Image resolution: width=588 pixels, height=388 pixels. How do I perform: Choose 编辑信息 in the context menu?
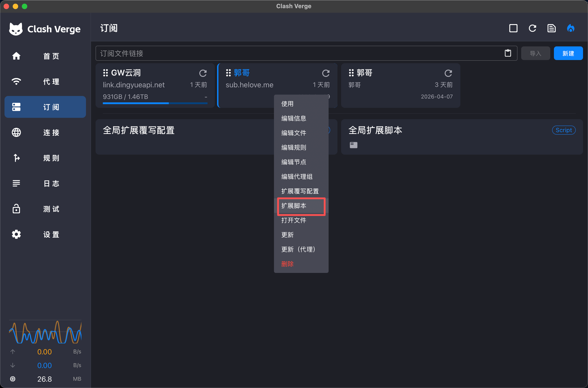pyautogui.click(x=301, y=118)
